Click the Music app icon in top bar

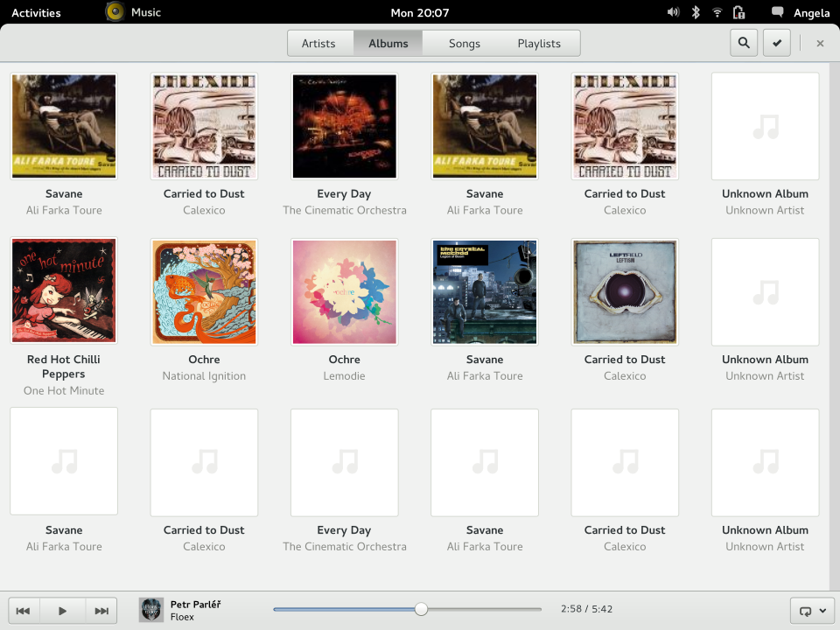pos(115,11)
